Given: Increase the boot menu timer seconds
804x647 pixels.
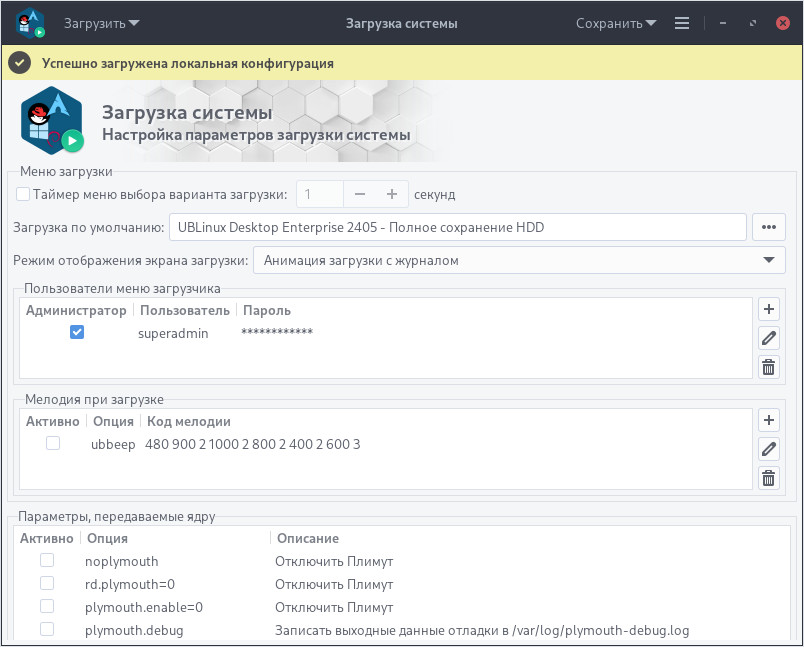Looking at the screenshot, I should pos(392,194).
